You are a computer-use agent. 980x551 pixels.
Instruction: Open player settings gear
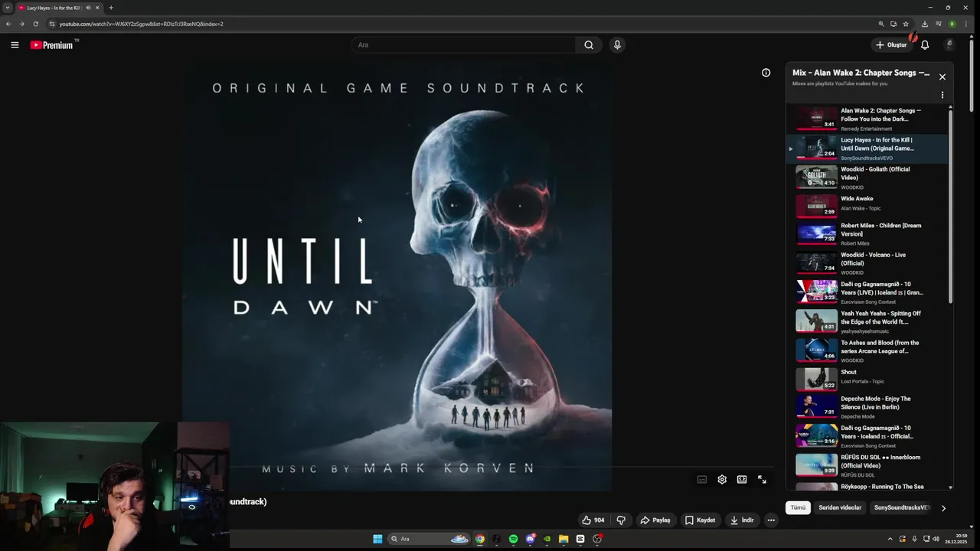[722, 480]
